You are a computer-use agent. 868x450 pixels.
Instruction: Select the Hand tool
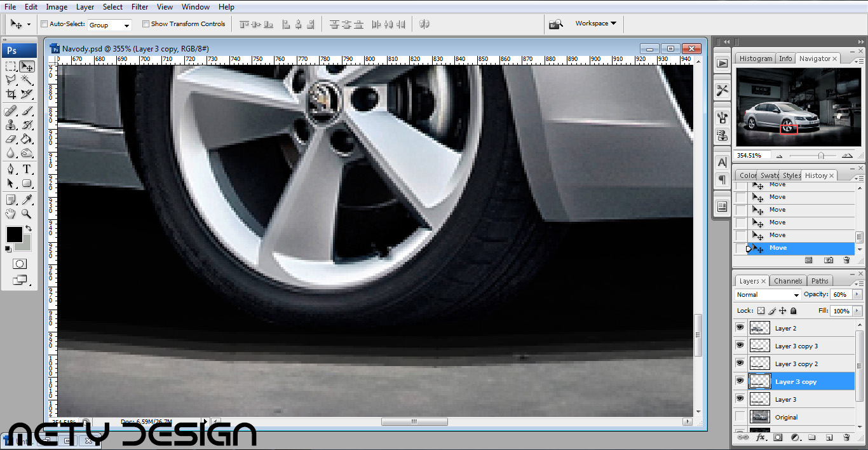click(11, 214)
